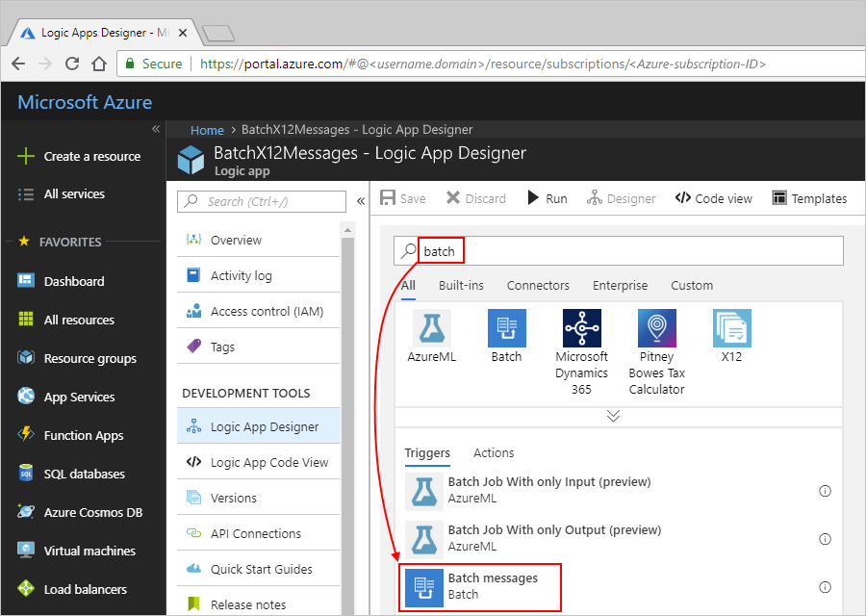866x616 pixels.
Task: Collapse the Logic app resource menu
Action: point(361,201)
